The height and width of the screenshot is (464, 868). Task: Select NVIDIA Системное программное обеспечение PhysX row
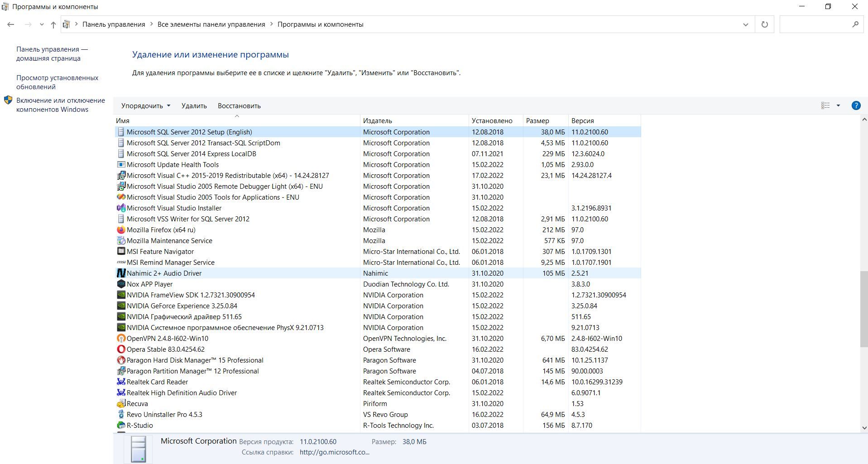click(378, 328)
